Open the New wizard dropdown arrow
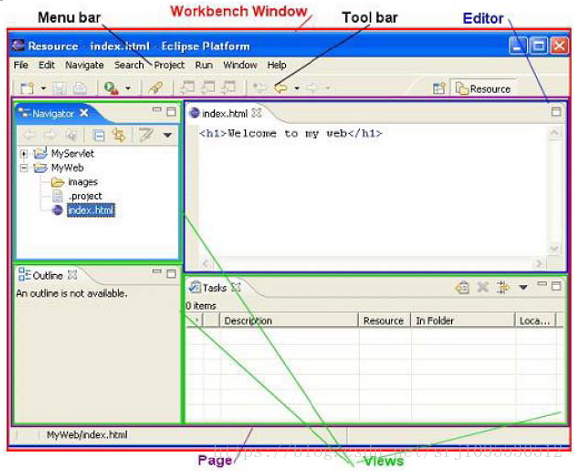This screenshot has width=574, height=471. 44,88
